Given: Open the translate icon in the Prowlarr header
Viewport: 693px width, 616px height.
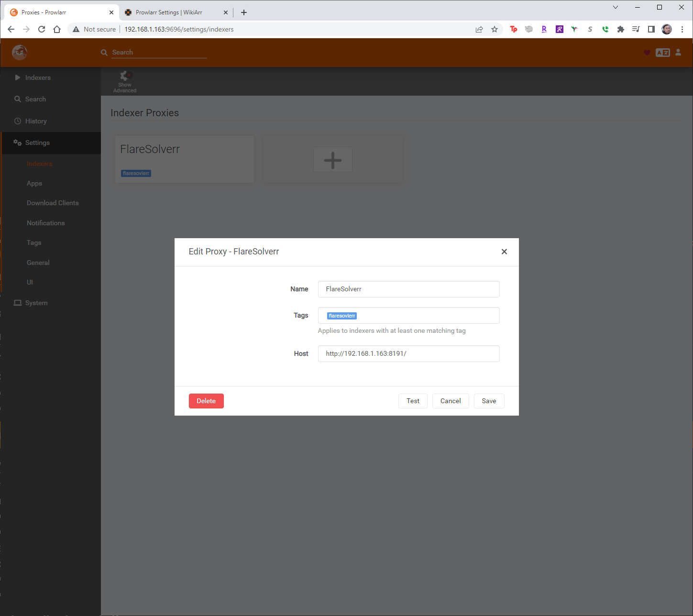Looking at the screenshot, I should (x=663, y=53).
